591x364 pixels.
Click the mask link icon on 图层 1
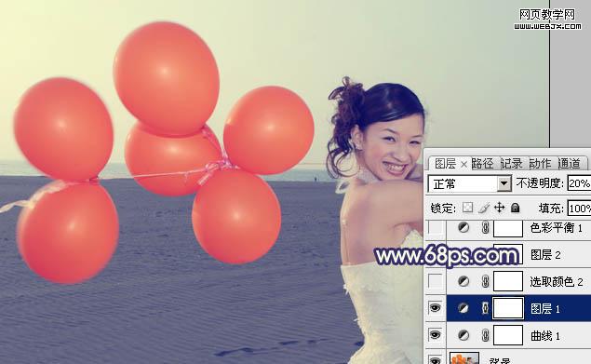[x=485, y=308]
